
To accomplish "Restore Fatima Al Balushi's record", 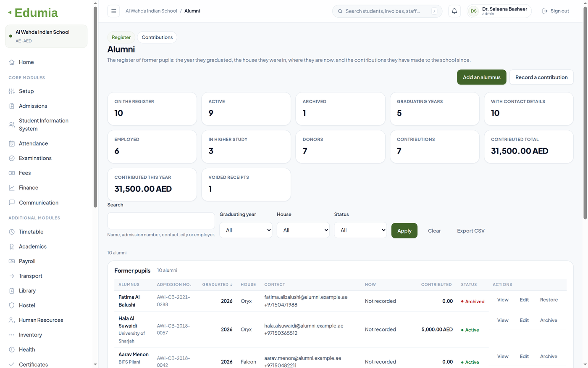I will click(x=549, y=300).
